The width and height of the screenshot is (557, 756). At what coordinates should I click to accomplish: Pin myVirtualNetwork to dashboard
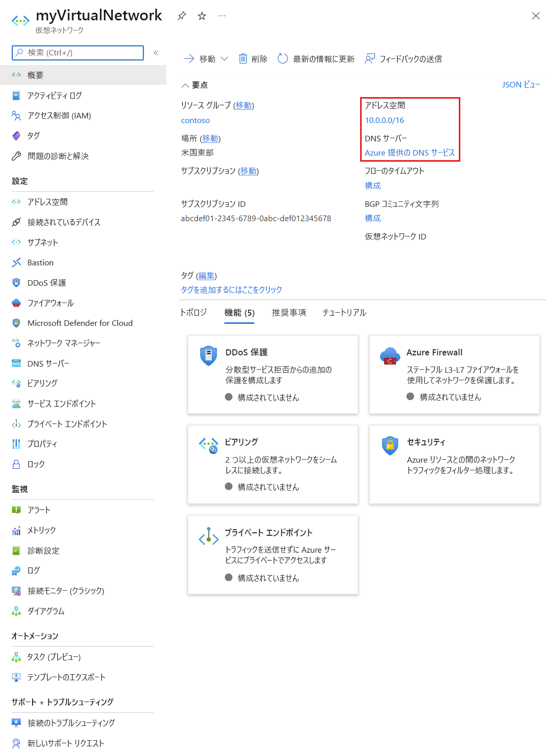point(182,16)
